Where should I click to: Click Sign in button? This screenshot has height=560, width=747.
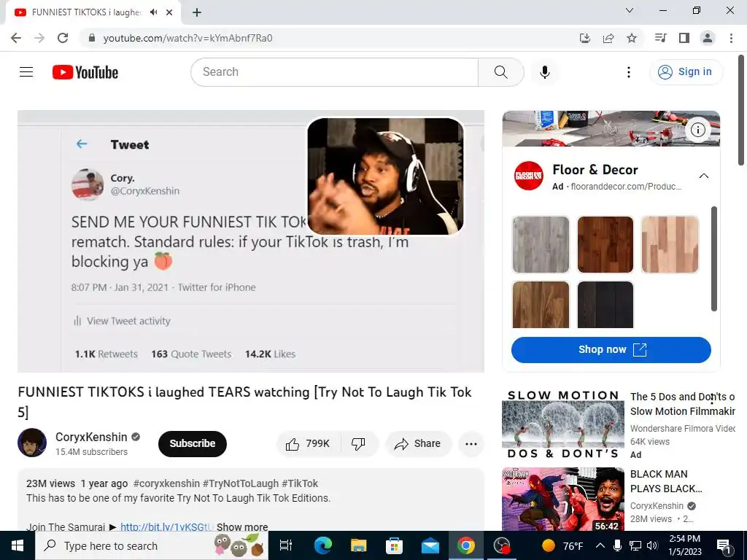pos(686,72)
